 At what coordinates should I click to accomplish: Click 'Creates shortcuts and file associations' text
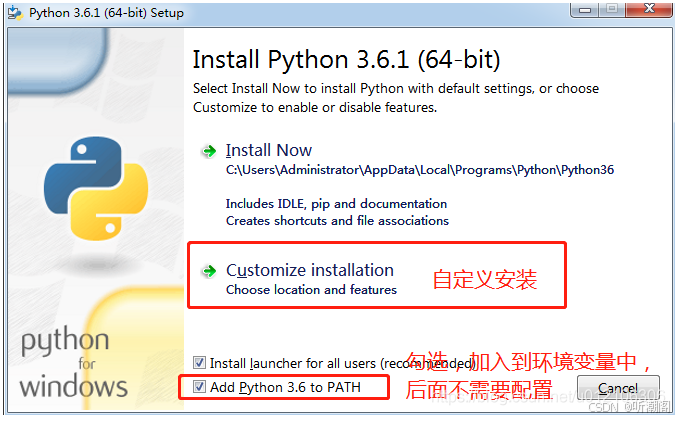tap(337, 221)
